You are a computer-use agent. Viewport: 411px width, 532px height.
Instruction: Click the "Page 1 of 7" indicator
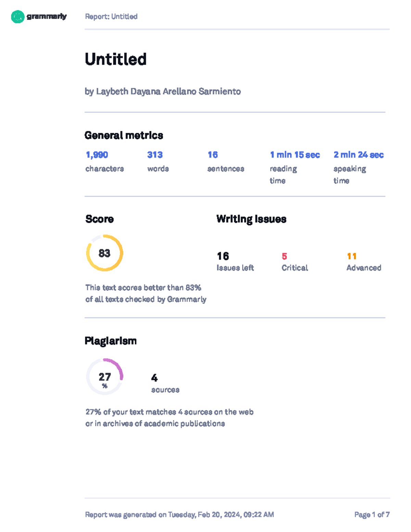click(372, 515)
